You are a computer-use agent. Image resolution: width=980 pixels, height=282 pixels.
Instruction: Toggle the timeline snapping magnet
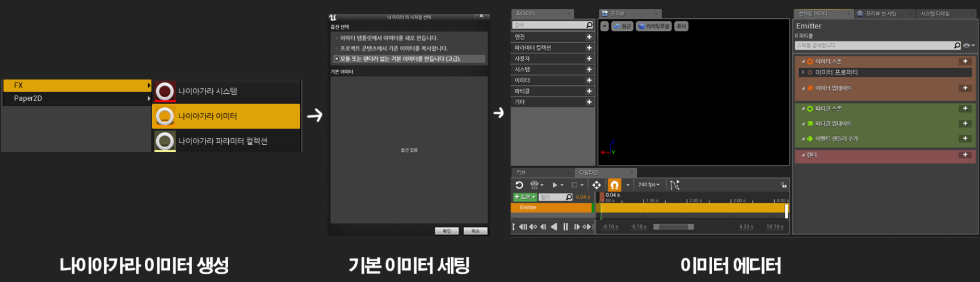pyautogui.click(x=615, y=185)
